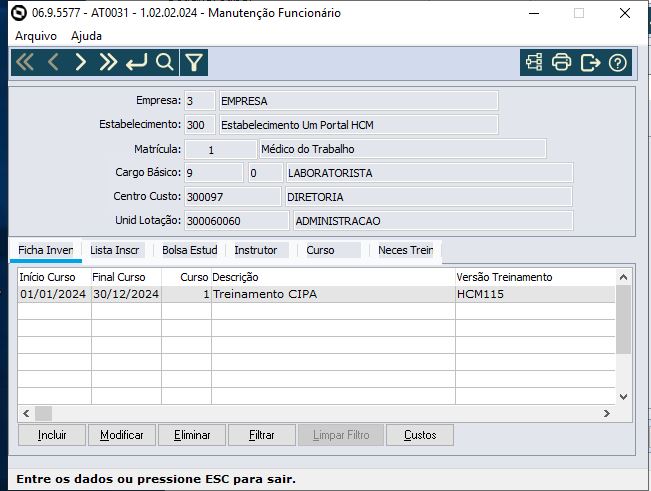The image size is (651, 491).
Task: Click the exit door icon
Action: click(590, 63)
